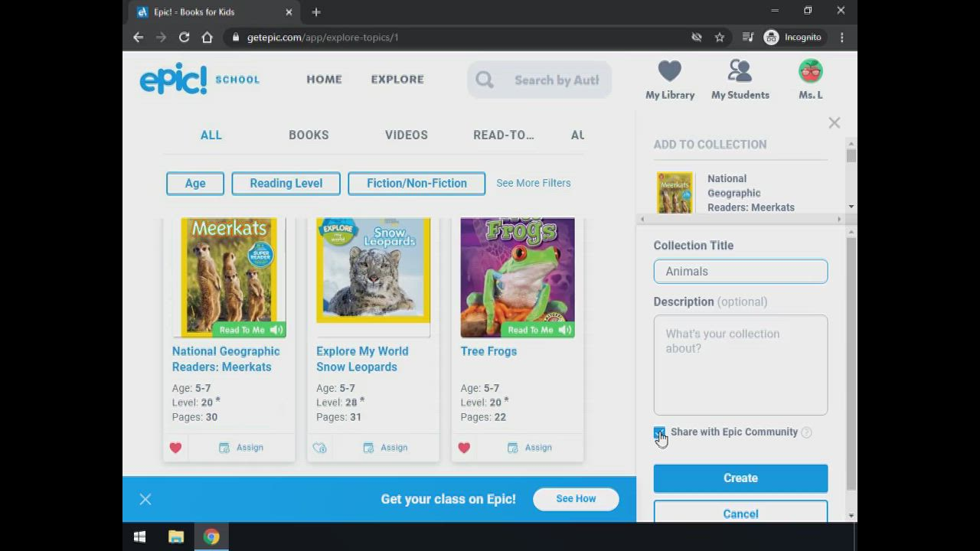The image size is (980, 551).
Task: Click the Chrome taskbar icon
Action: [211, 537]
